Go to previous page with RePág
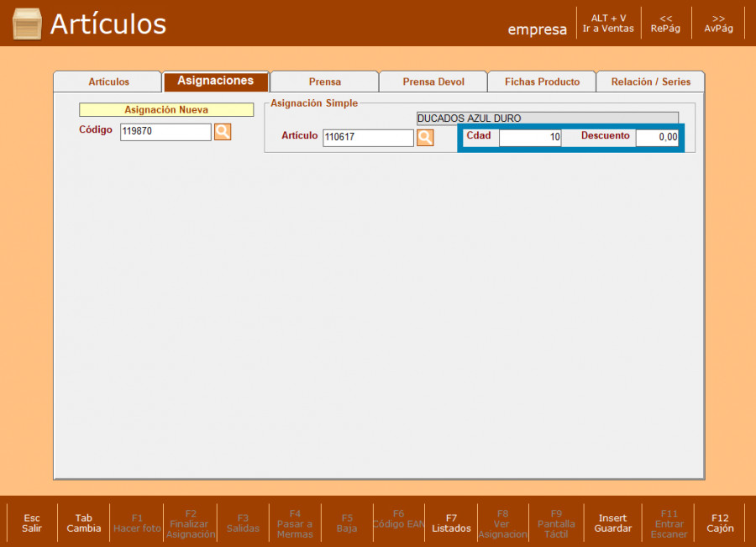Screen dimensions: 756x547 tap(665, 24)
